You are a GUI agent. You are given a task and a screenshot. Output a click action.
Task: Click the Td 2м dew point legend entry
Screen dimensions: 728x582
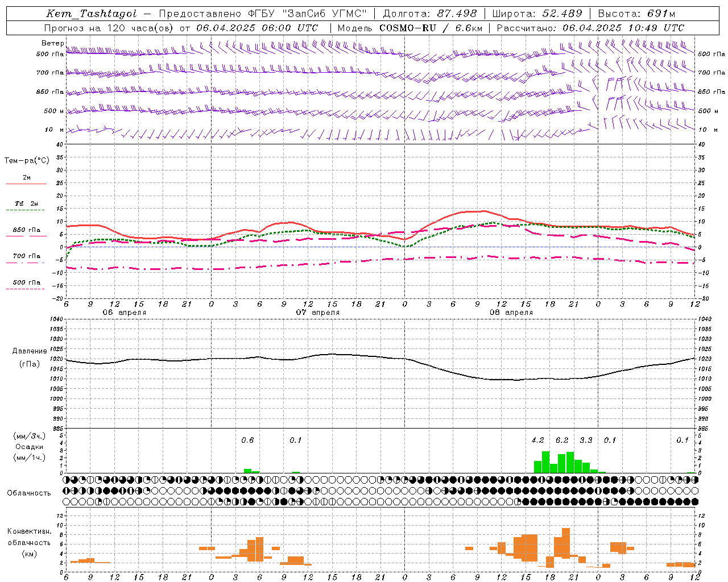(x=27, y=203)
